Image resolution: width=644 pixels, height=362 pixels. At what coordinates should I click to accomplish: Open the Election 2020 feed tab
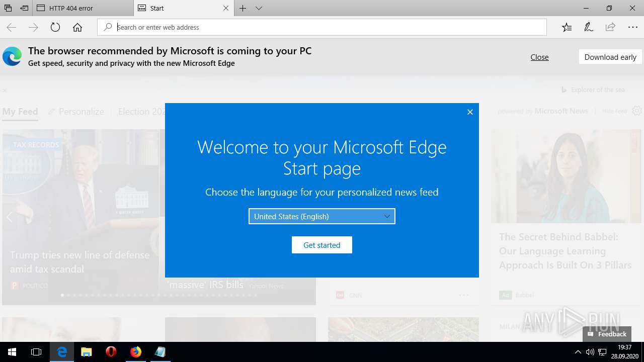coord(141,112)
